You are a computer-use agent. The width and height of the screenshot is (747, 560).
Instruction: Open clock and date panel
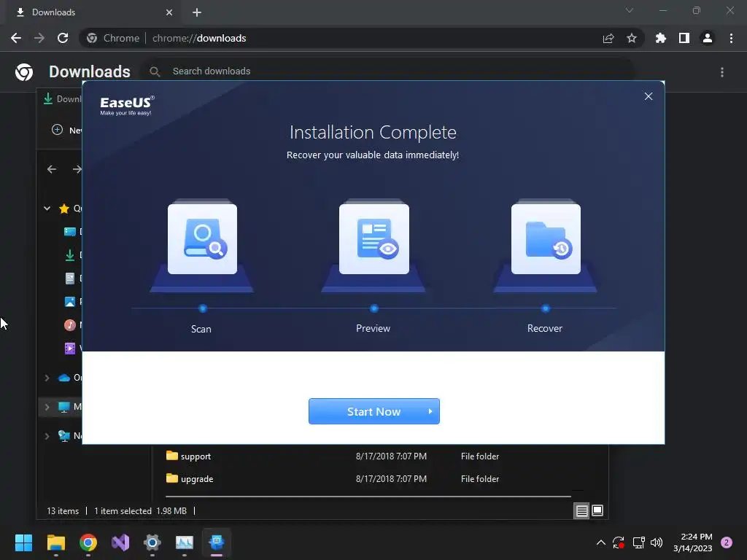(x=693, y=542)
